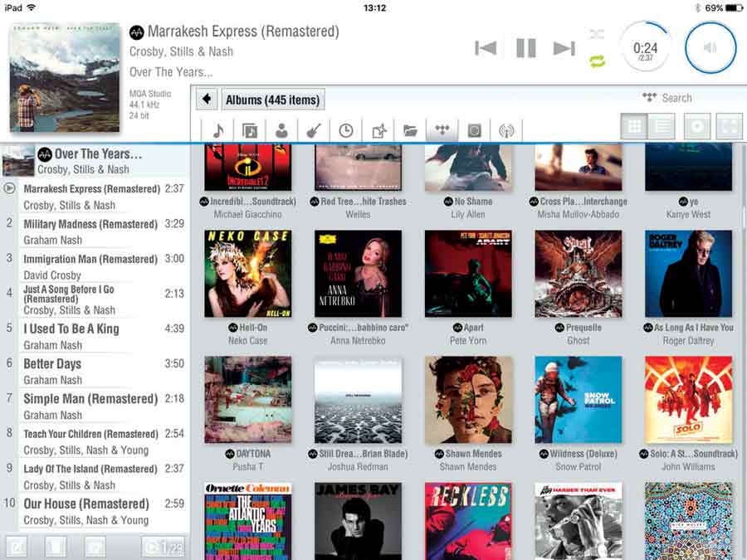Click the play indicator beside Marrakesh Express row
The height and width of the screenshot is (560, 747).
[x=9, y=188]
